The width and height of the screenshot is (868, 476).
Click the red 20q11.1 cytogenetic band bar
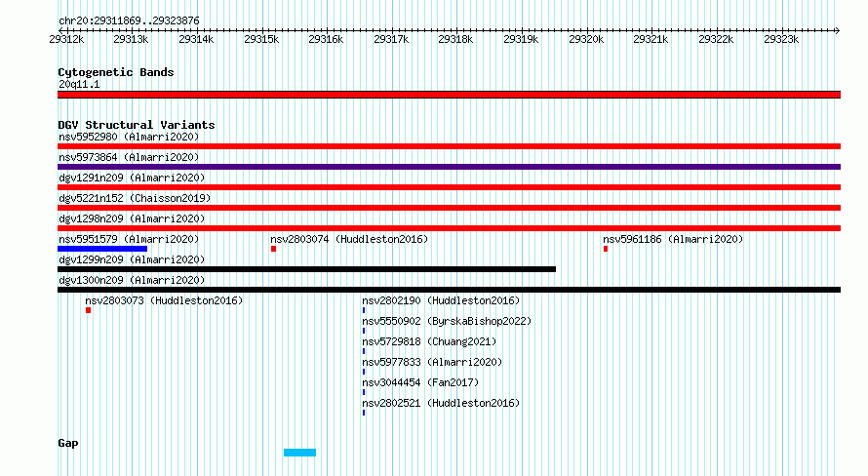pos(449,95)
